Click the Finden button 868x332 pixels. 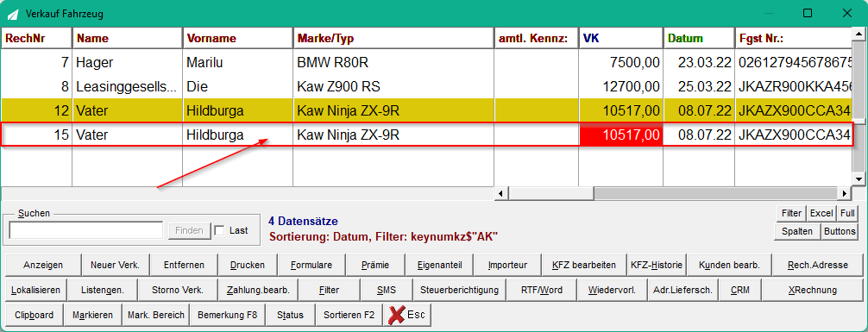tap(189, 231)
